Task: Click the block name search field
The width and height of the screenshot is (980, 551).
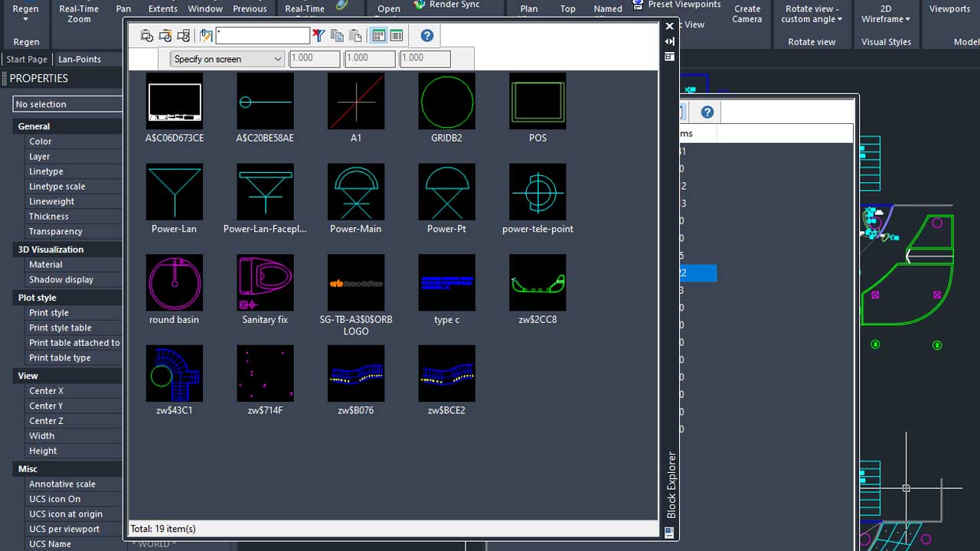Action: pos(263,36)
